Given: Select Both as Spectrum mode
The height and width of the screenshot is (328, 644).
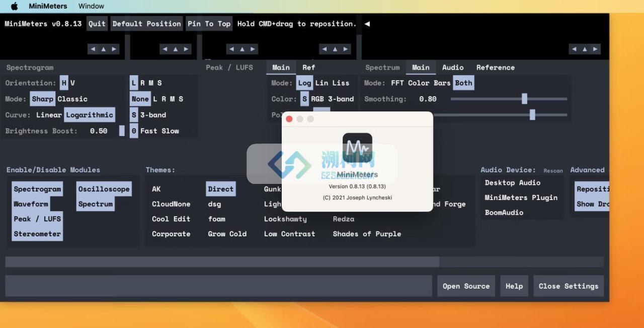Looking at the screenshot, I should (x=464, y=83).
